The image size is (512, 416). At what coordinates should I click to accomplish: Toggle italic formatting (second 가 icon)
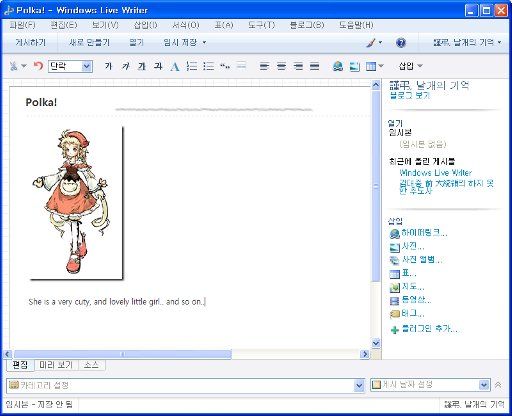[125, 66]
